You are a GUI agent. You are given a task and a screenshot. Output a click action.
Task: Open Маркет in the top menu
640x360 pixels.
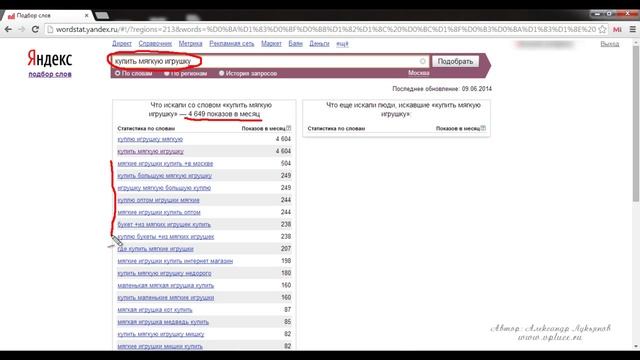[271, 44]
